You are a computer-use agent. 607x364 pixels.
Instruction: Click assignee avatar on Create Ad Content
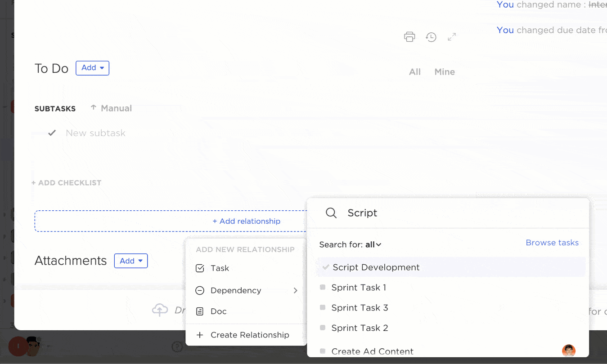tap(568, 351)
